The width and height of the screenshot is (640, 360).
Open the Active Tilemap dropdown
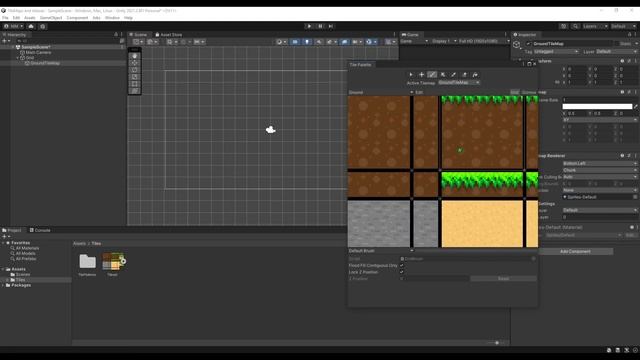tap(459, 82)
